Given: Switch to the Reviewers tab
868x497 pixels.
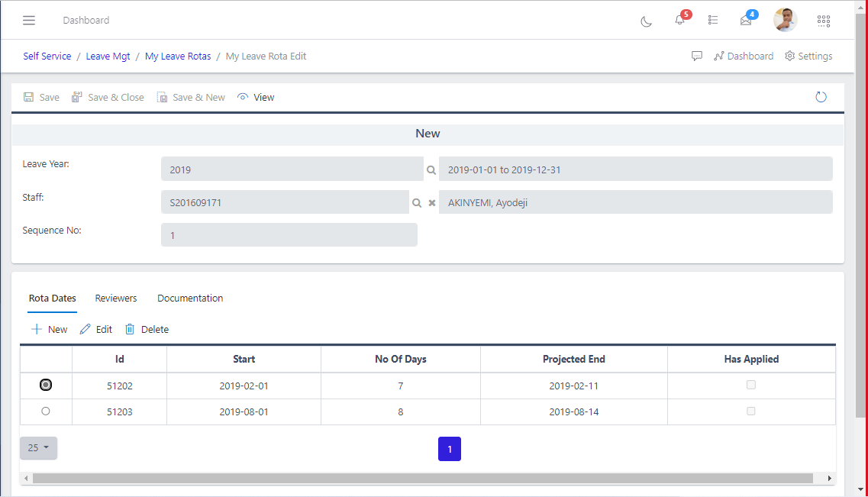Looking at the screenshot, I should pyautogui.click(x=116, y=299).
